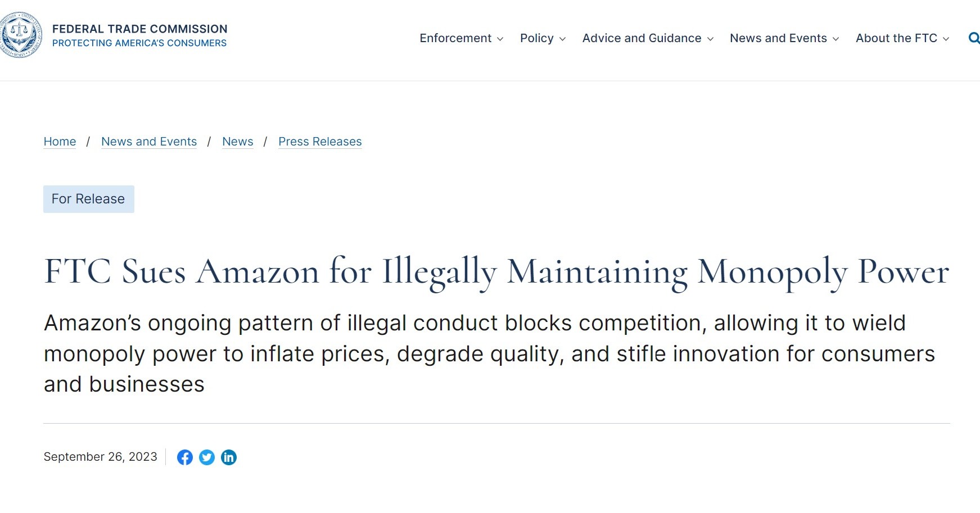Viewport: 980px width, 513px height.
Task: Follow the News breadcrumb link
Action: [238, 142]
